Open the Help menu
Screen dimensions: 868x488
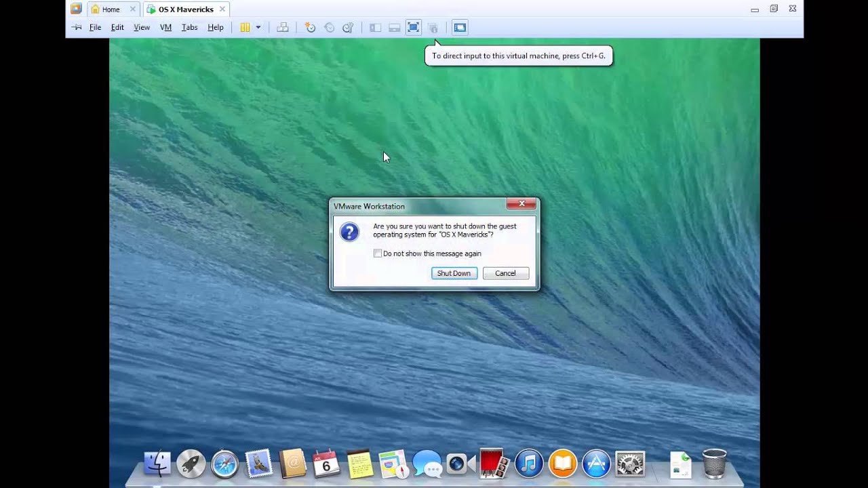click(216, 28)
